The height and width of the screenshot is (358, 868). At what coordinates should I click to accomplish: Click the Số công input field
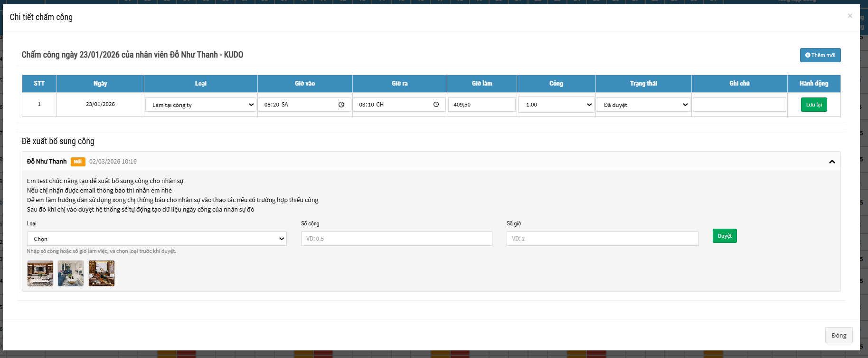(x=396, y=239)
